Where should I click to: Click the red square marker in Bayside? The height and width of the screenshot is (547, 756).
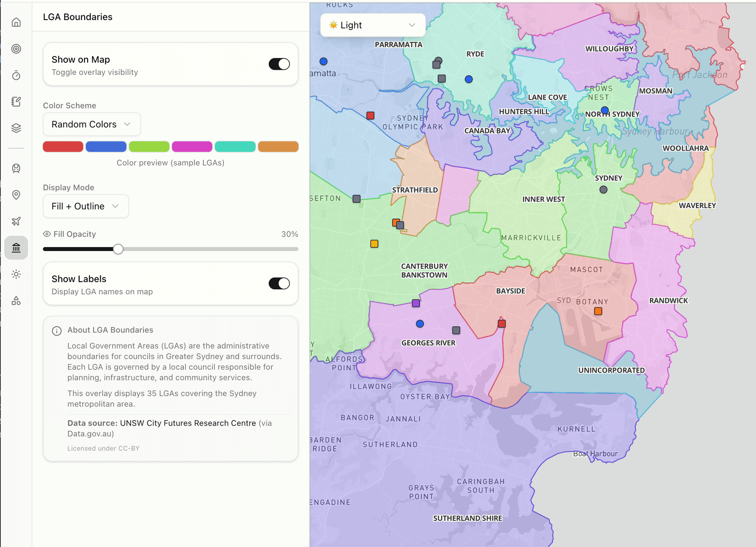[x=502, y=324]
